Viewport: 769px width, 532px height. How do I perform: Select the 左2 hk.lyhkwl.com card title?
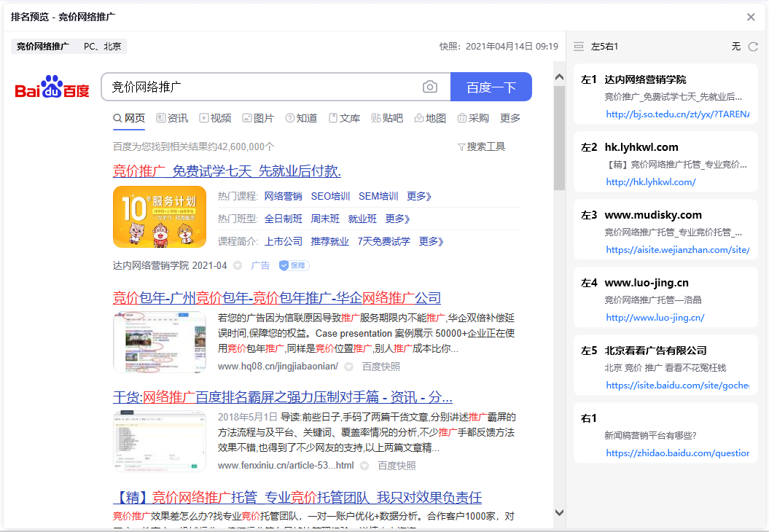(x=641, y=147)
